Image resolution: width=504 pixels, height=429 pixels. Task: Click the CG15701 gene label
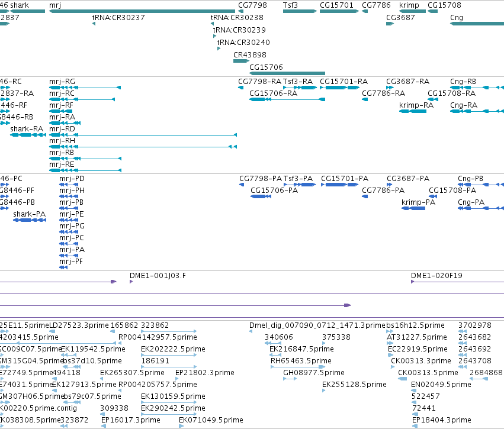pos(336,5)
